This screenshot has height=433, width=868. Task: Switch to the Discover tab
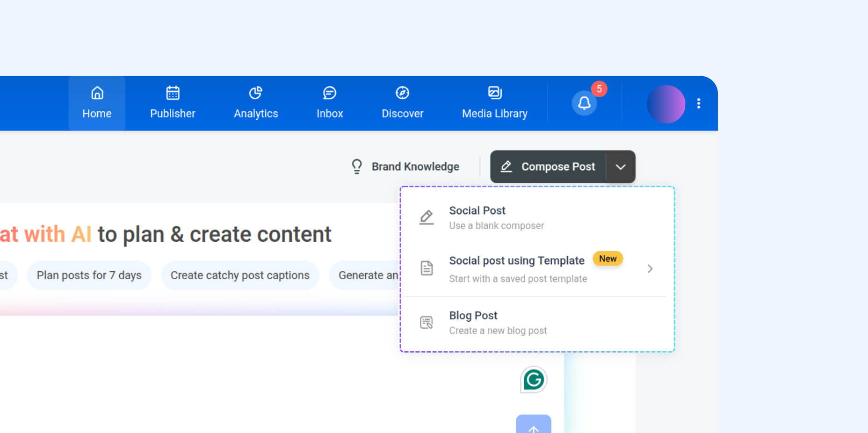pos(402,103)
